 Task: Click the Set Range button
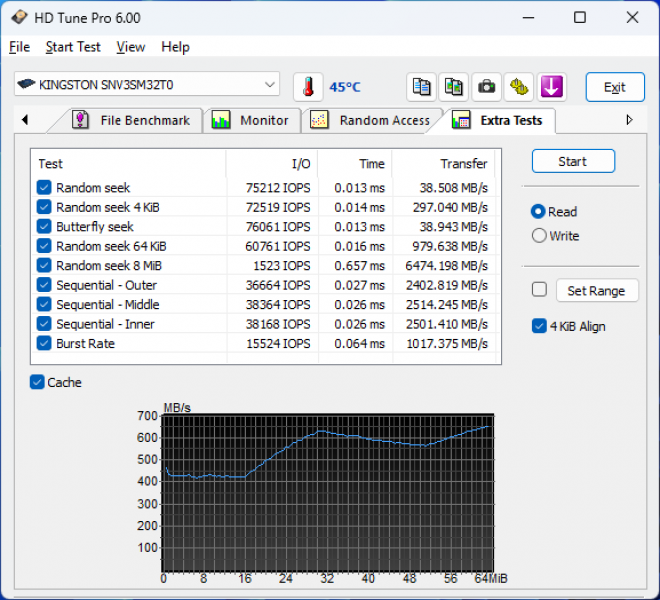click(x=596, y=290)
